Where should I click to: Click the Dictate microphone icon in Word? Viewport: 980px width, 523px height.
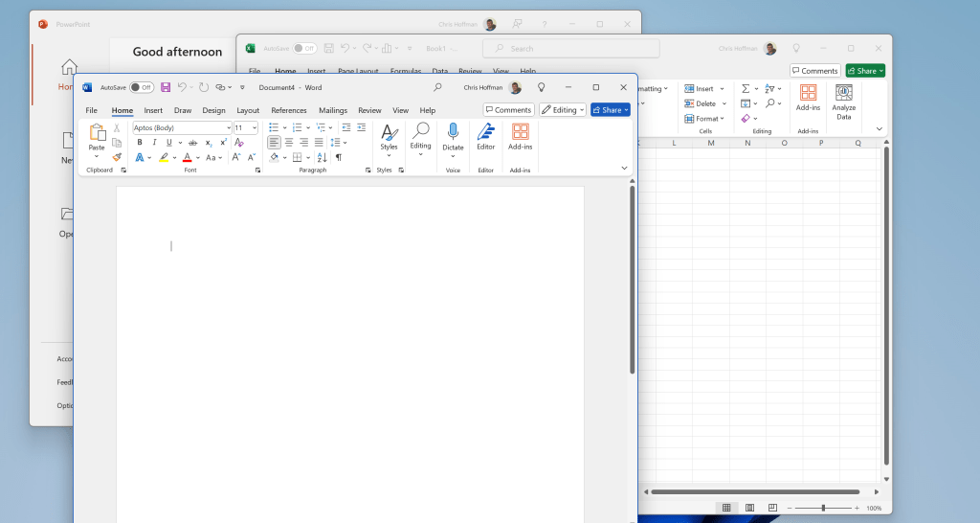coord(453,132)
